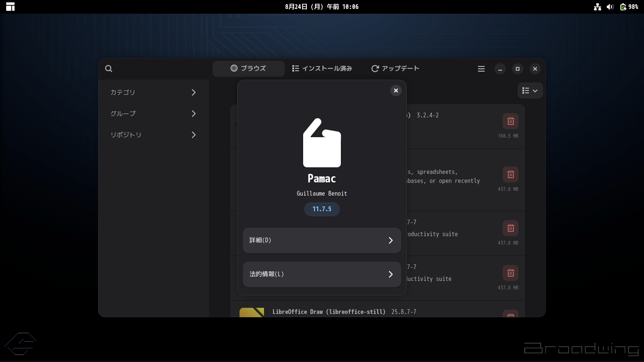Open the 詳細(D) details row
The image size is (644, 362).
tap(322, 240)
